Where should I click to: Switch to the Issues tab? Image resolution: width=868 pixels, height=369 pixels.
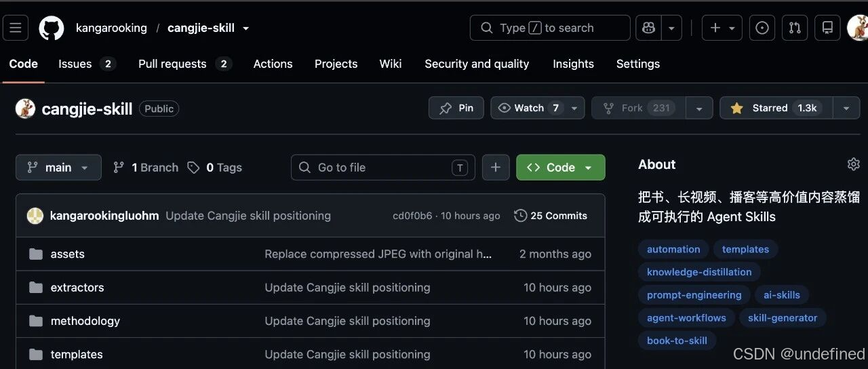point(87,64)
